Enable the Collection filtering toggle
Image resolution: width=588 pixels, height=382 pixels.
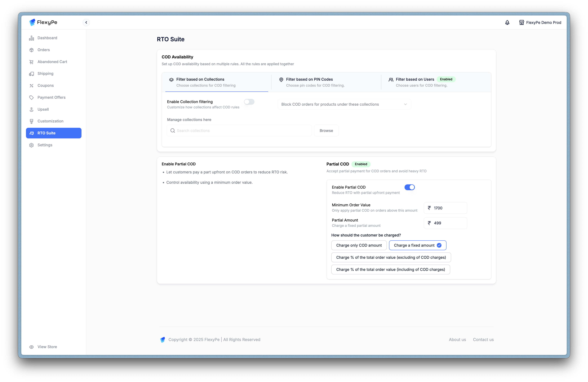pyautogui.click(x=249, y=102)
